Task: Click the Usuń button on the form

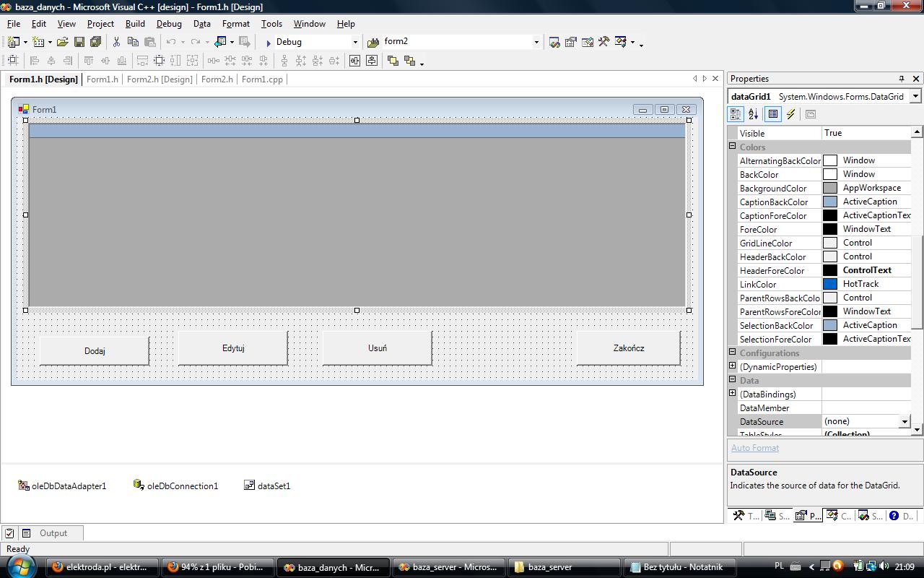Action: (x=378, y=348)
